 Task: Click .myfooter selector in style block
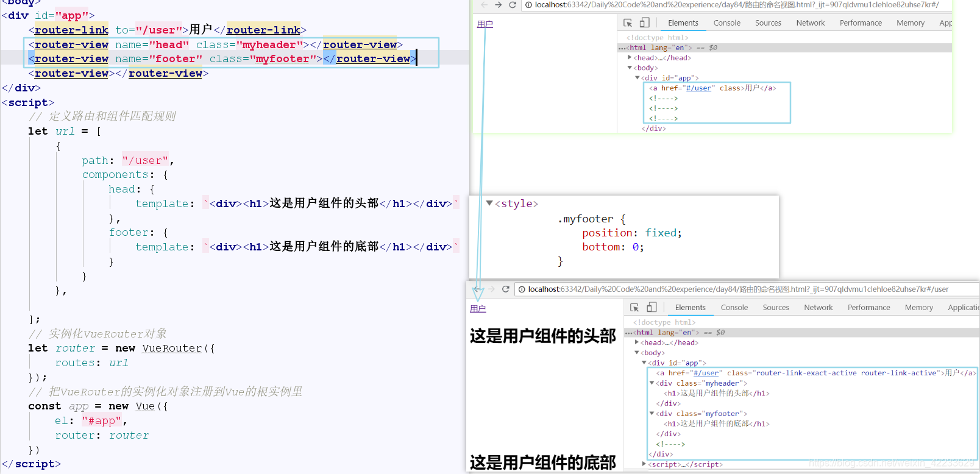click(x=586, y=219)
